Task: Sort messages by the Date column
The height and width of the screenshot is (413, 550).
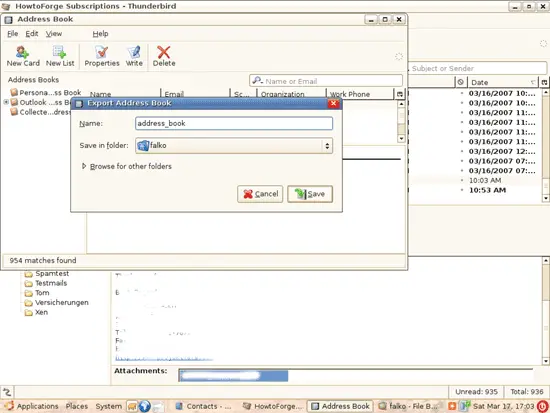Action: 503,82
